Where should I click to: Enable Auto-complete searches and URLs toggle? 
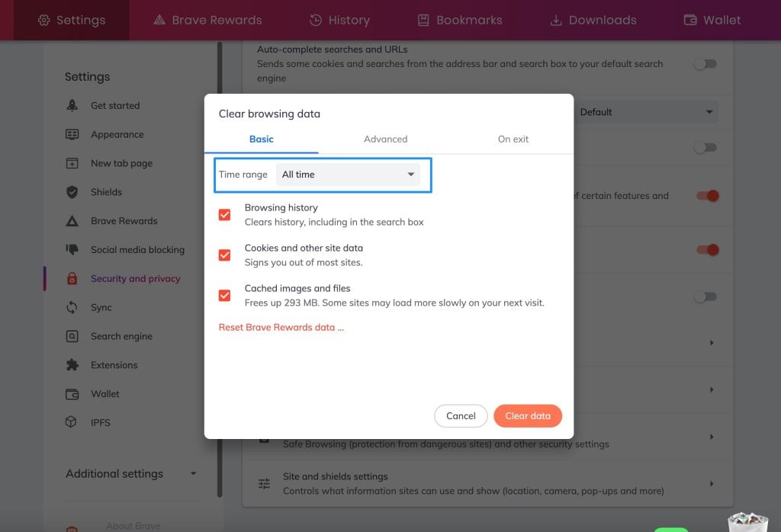[x=706, y=64]
